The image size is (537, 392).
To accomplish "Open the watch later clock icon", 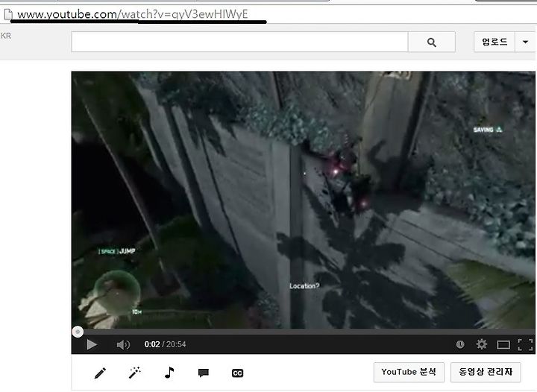I will coord(460,344).
